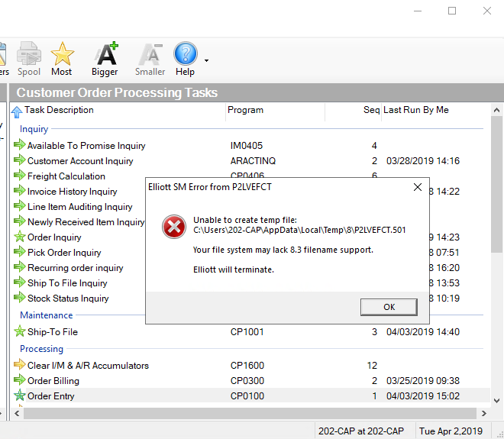
Task: Select the Newly Received Item Inquiry task
Action: [x=86, y=222]
